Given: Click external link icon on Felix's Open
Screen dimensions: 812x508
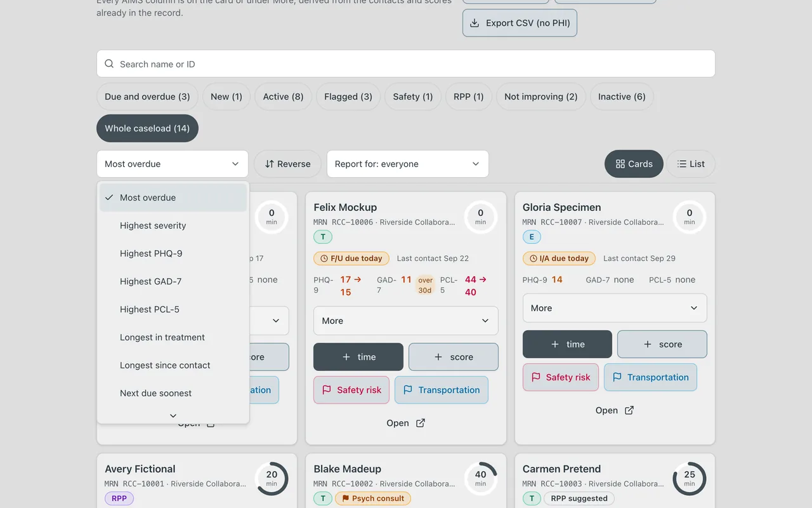Looking at the screenshot, I should (x=421, y=423).
